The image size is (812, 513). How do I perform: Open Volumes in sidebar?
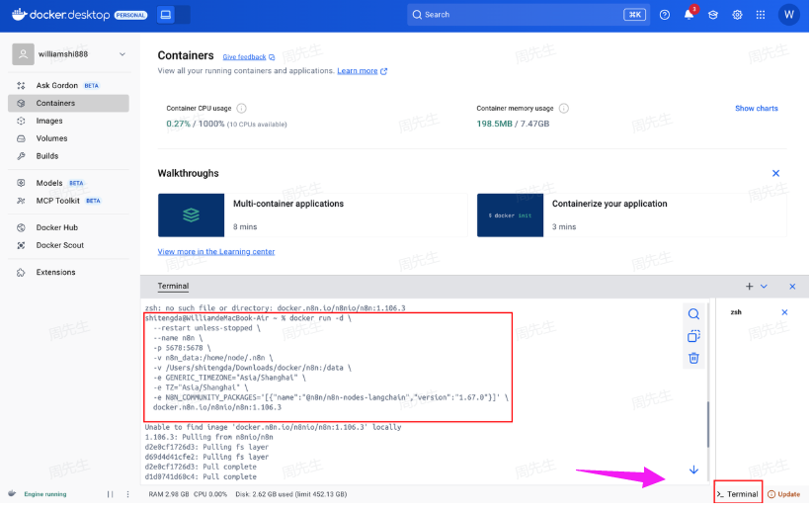tap(68, 138)
